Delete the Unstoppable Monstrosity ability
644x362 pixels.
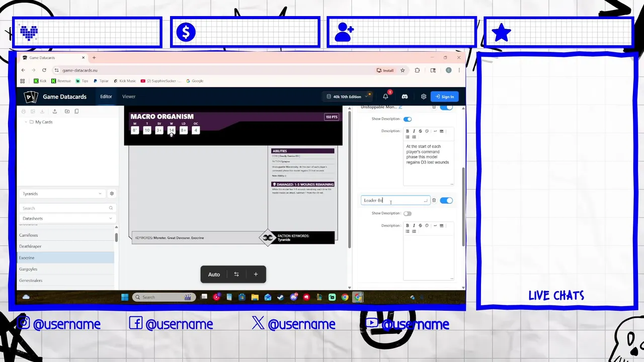point(434,107)
